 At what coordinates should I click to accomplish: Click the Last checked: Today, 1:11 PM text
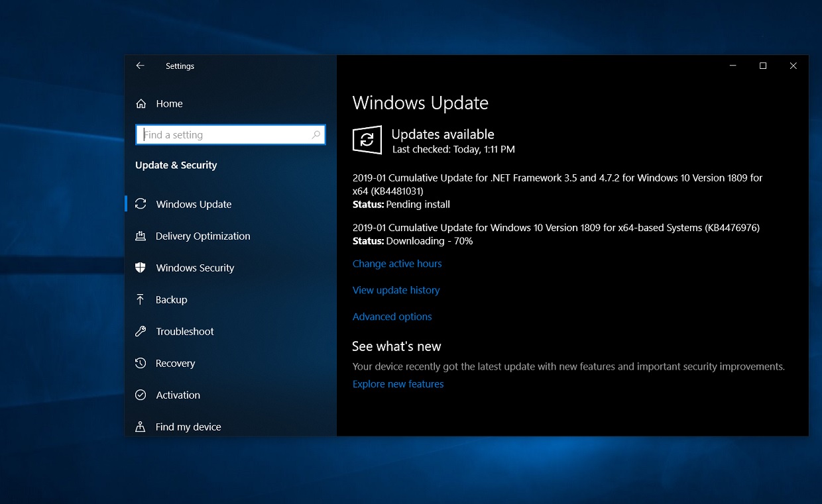(x=453, y=150)
